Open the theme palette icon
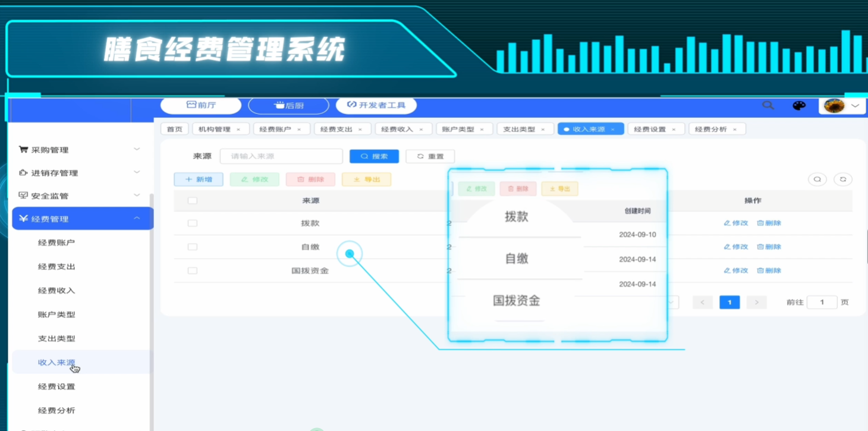This screenshot has height=431, width=868. (799, 105)
